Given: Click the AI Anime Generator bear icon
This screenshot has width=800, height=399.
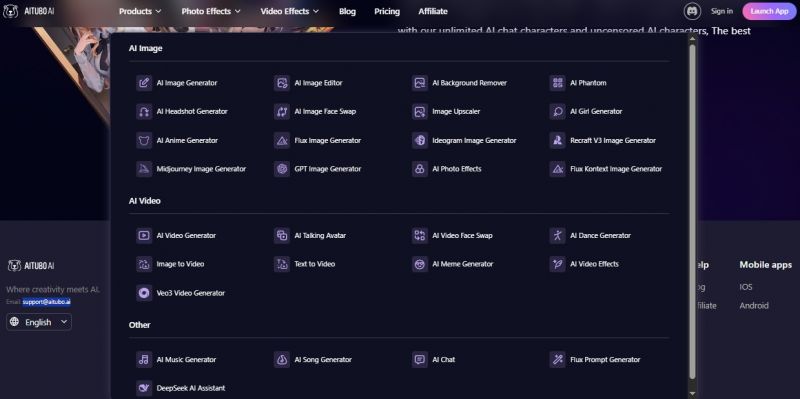Looking at the screenshot, I should (x=144, y=140).
